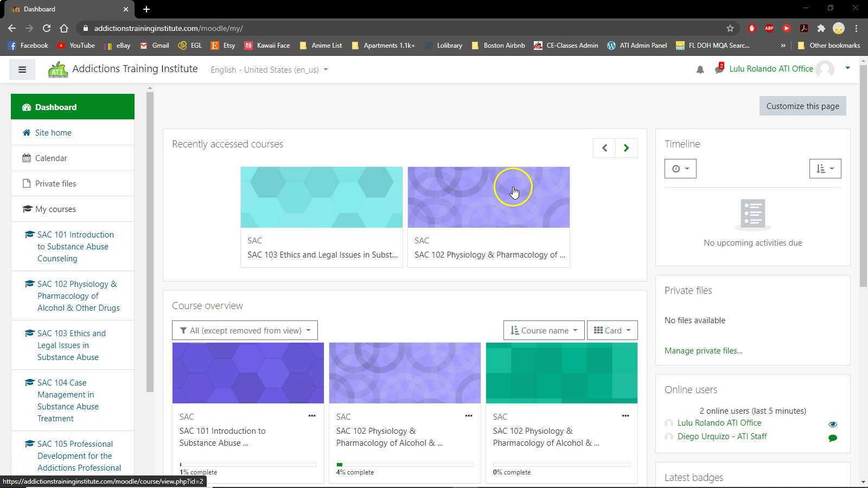This screenshot has height=488, width=868.
Task: Click the Addictions Training Institute logo
Action: tap(57, 69)
